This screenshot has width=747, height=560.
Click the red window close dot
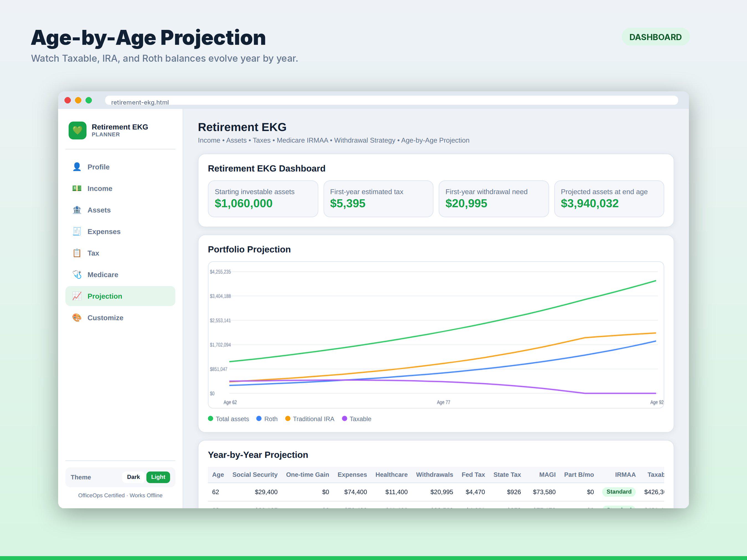click(x=68, y=100)
